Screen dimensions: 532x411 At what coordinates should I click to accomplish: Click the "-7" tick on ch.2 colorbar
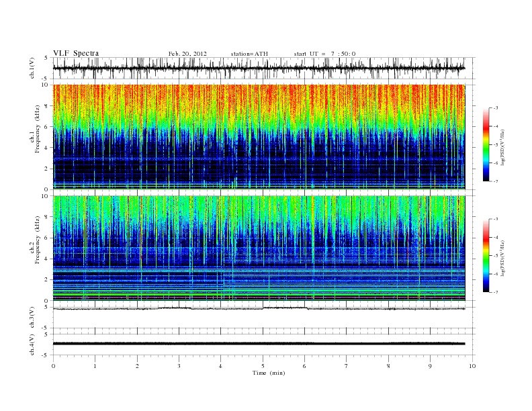496,292
